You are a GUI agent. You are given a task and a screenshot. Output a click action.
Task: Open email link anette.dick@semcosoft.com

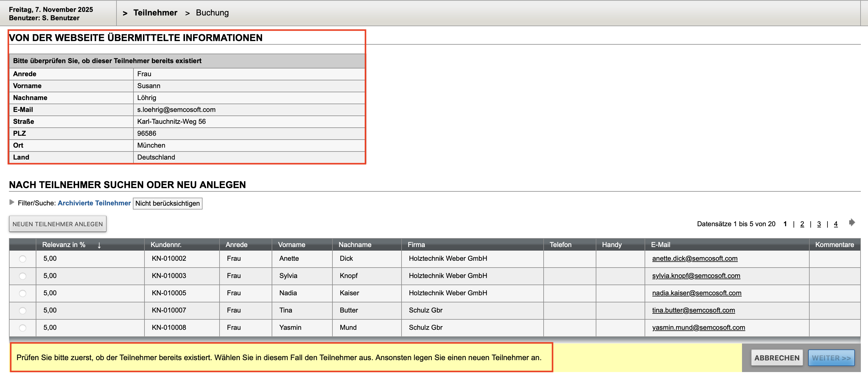(694, 259)
